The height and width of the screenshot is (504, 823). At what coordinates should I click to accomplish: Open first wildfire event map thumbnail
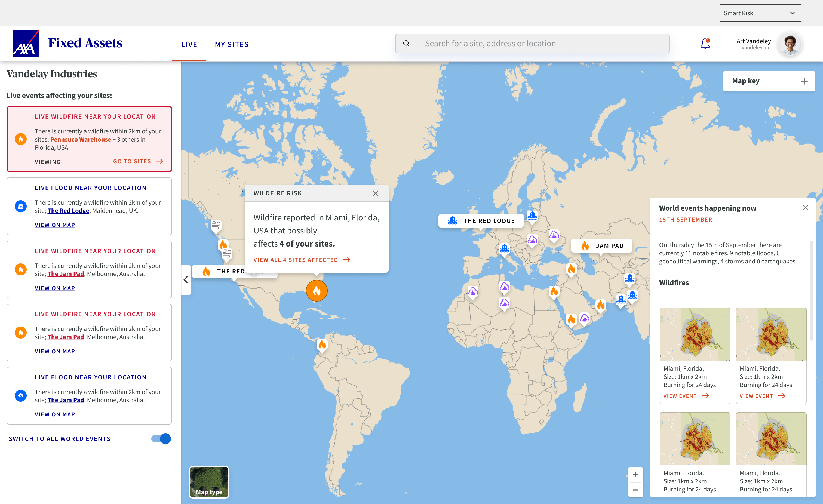(695, 334)
